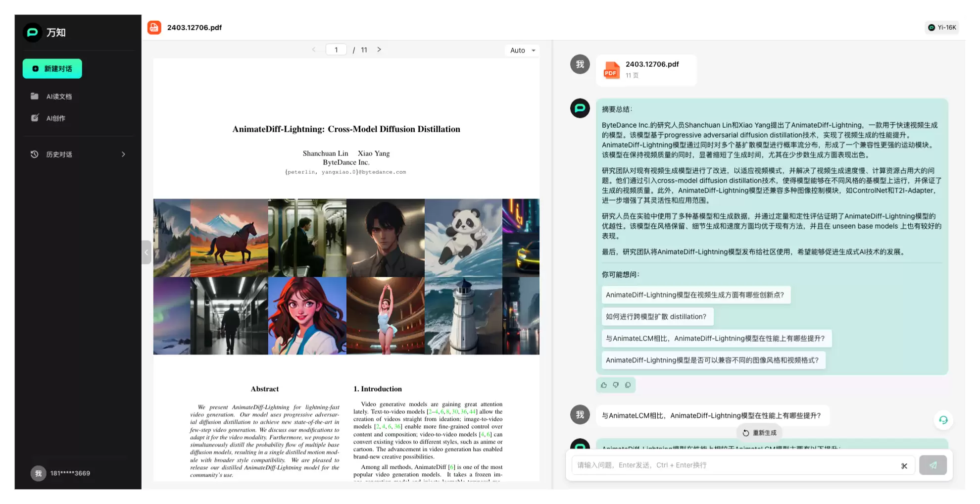The image size is (980, 504).
Task: Open the AI创作 section
Action: pyautogui.click(x=55, y=118)
